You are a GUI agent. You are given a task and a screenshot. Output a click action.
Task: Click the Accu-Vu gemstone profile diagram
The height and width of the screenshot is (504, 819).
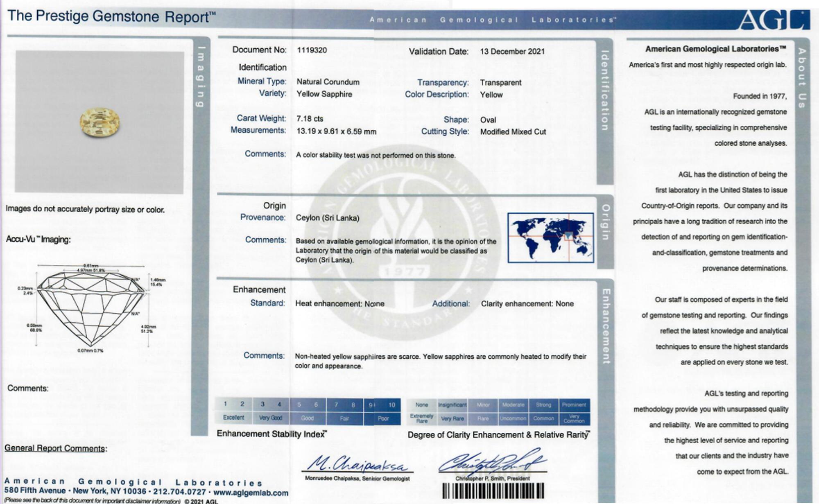92,307
